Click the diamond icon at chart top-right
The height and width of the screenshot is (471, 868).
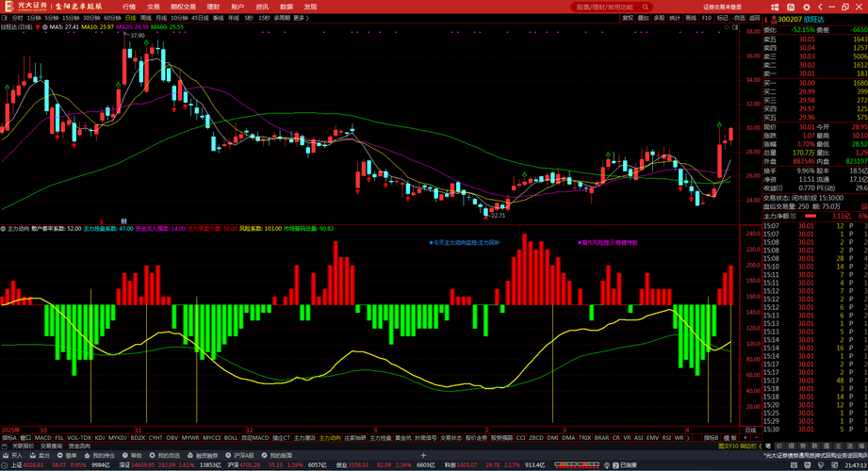click(727, 27)
